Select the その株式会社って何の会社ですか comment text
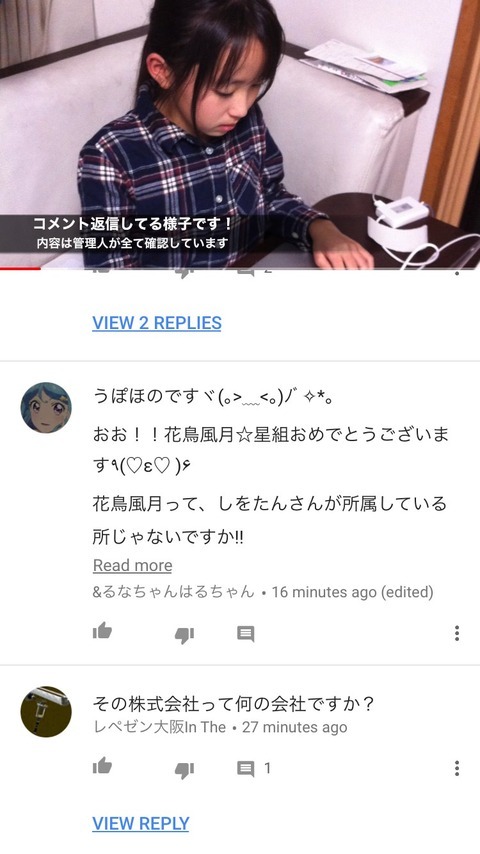This screenshot has height=854, width=480. pos(233,704)
